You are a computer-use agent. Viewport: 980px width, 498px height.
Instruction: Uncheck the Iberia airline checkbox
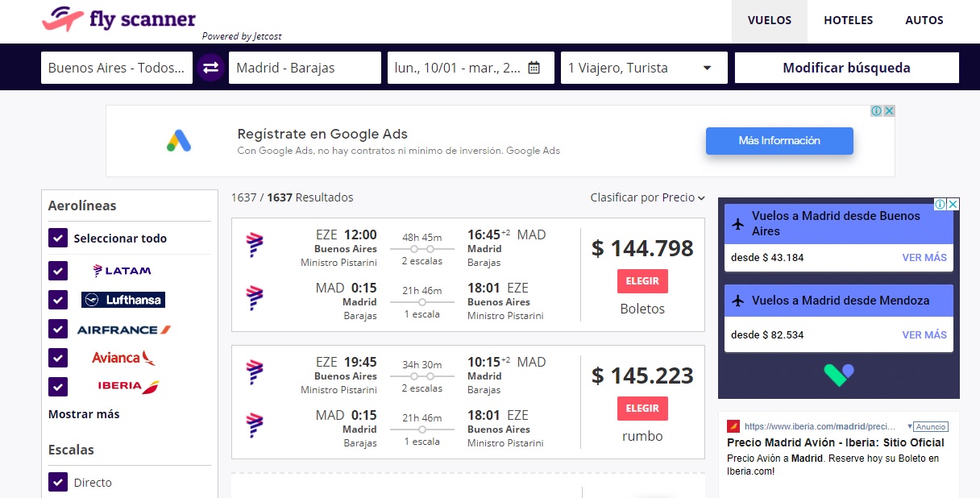tap(58, 387)
